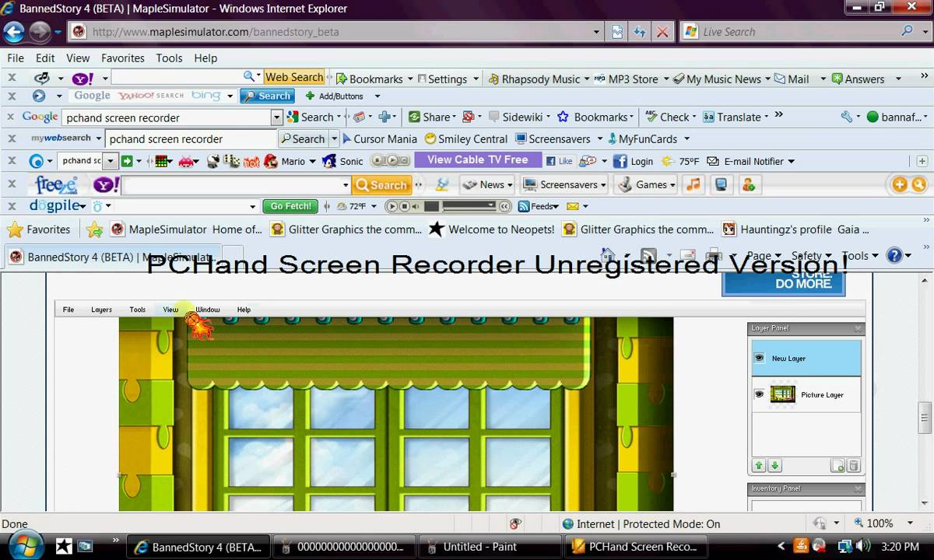The width and height of the screenshot is (934, 560).
Task: Click Cursor Mania toolbar button
Action: click(379, 138)
